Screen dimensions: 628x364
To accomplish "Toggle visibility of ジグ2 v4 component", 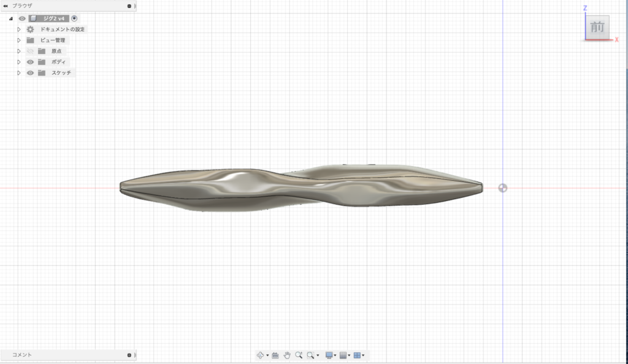I will 22,18.
